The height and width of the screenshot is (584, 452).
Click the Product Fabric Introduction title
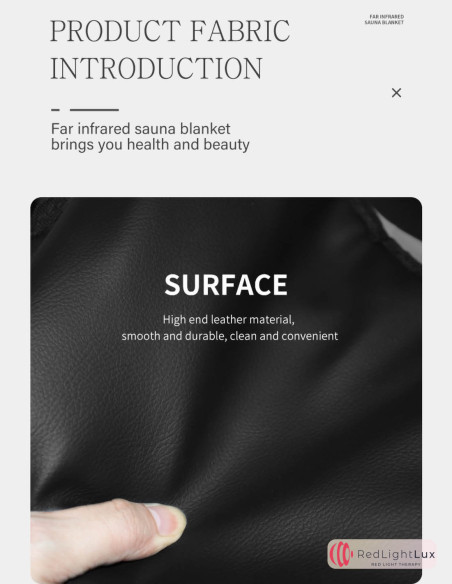(x=170, y=49)
